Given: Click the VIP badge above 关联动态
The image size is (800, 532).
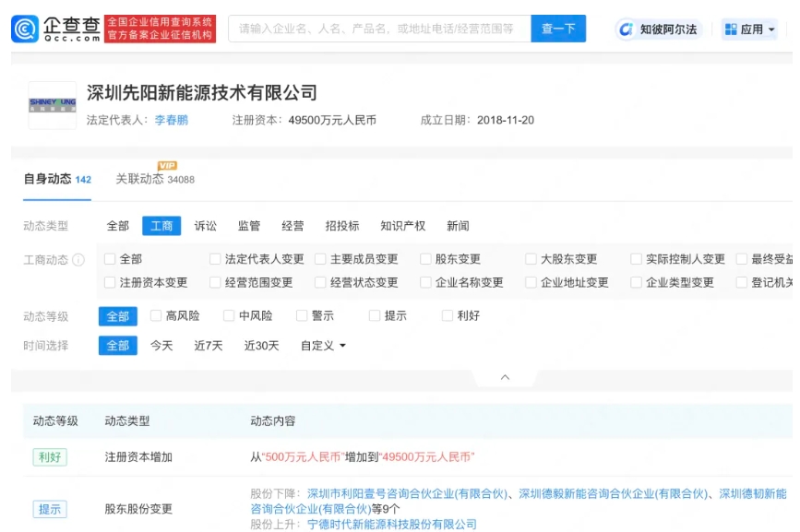Looking at the screenshot, I should click(x=167, y=166).
